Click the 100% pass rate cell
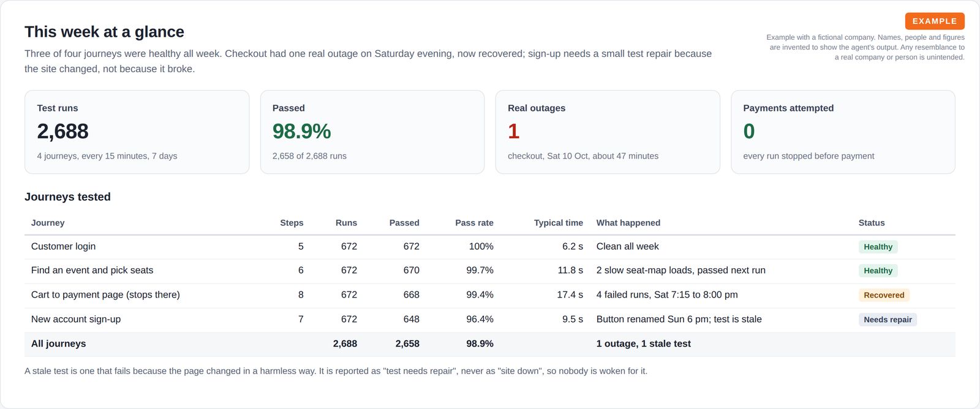 [481, 247]
